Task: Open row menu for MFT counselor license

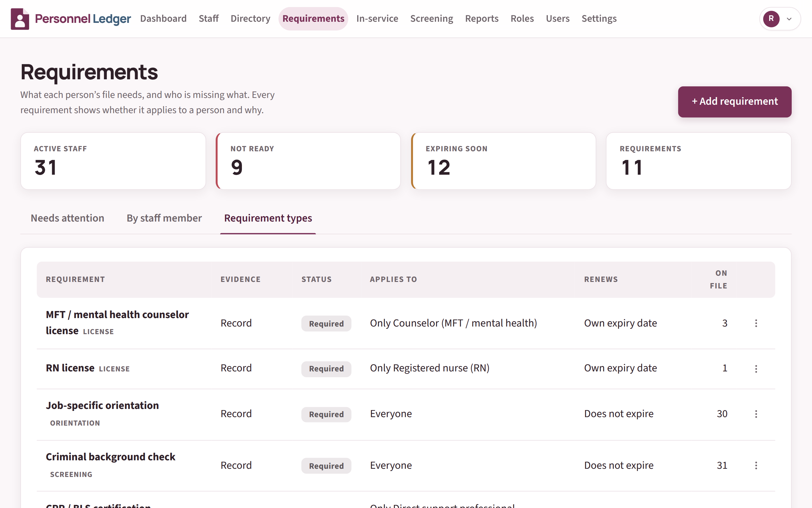Action: (756, 323)
